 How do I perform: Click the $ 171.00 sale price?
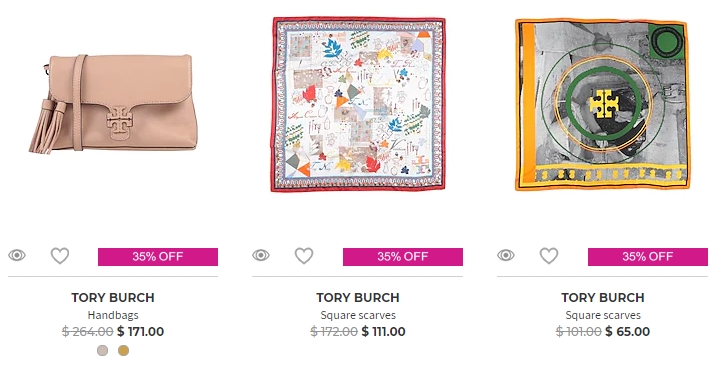pyautogui.click(x=141, y=331)
